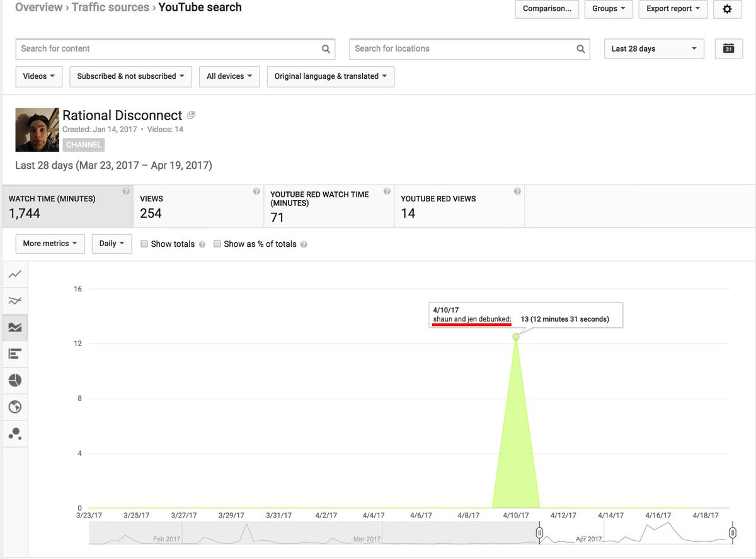
Task: Select YouTube Red Watch Time metric tab
Action: 329,206
